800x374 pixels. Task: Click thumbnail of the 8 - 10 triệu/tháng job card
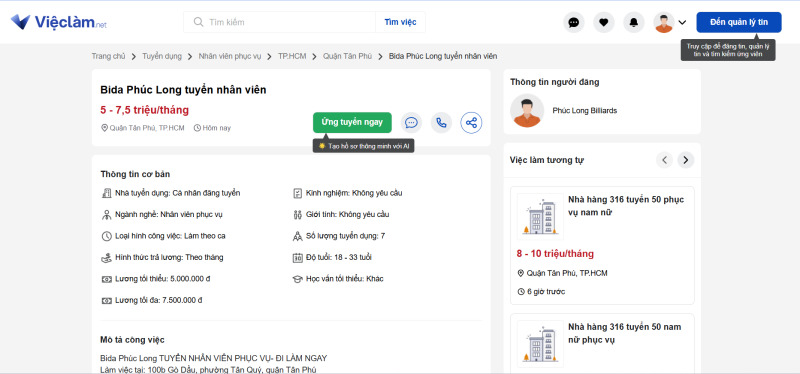(540, 216)
